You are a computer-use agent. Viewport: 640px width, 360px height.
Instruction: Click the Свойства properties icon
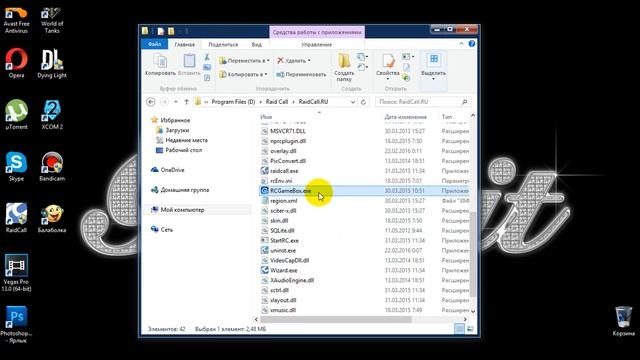coord(388,61)
